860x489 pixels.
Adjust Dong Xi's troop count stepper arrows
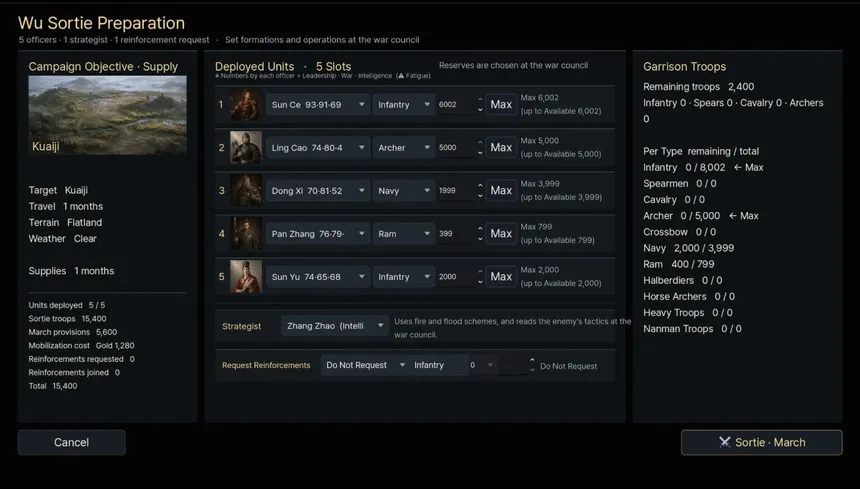coord(480,191)
